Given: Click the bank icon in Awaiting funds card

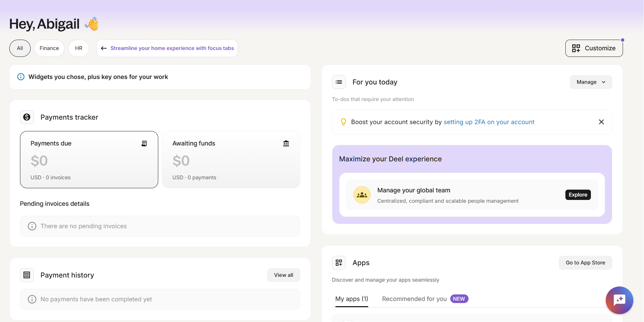Looking at the screenshot, I should pyautogui.click(x=286, y=143).
